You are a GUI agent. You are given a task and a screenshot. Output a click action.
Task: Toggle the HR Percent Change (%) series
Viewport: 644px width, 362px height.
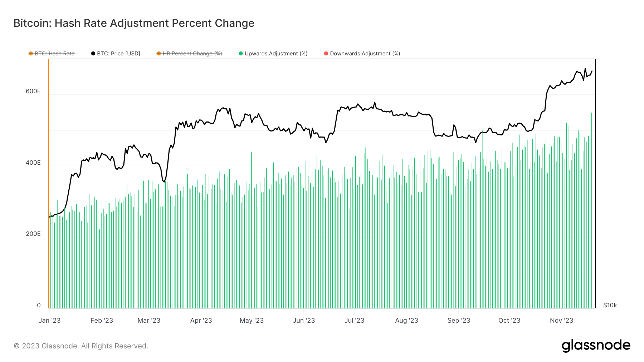coord(192,54)
